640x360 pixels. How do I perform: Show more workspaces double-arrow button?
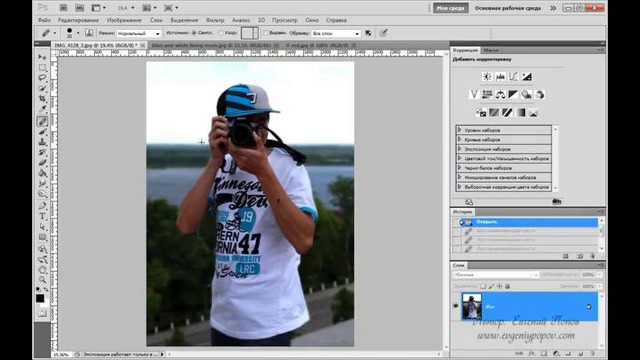tap(553, 8)
